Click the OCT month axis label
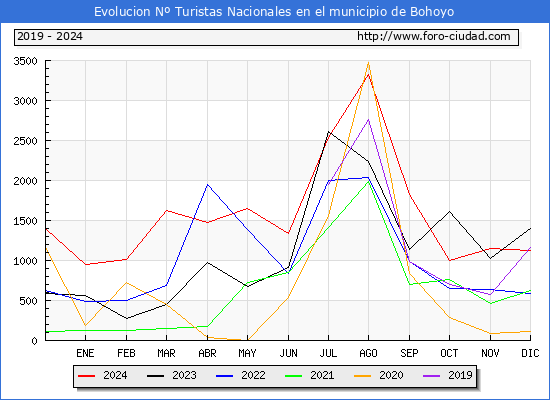This screenshot has width=550, height=400. [449, 353]
